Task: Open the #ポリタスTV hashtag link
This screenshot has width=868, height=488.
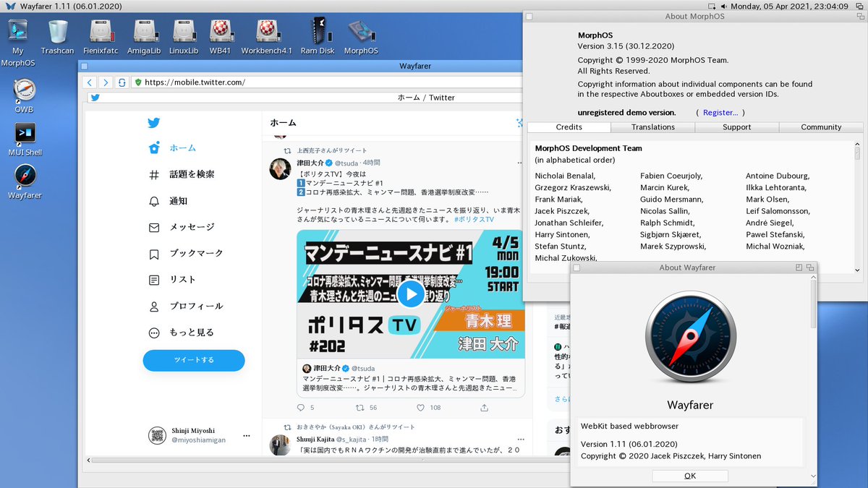Action: click(474, 219)
